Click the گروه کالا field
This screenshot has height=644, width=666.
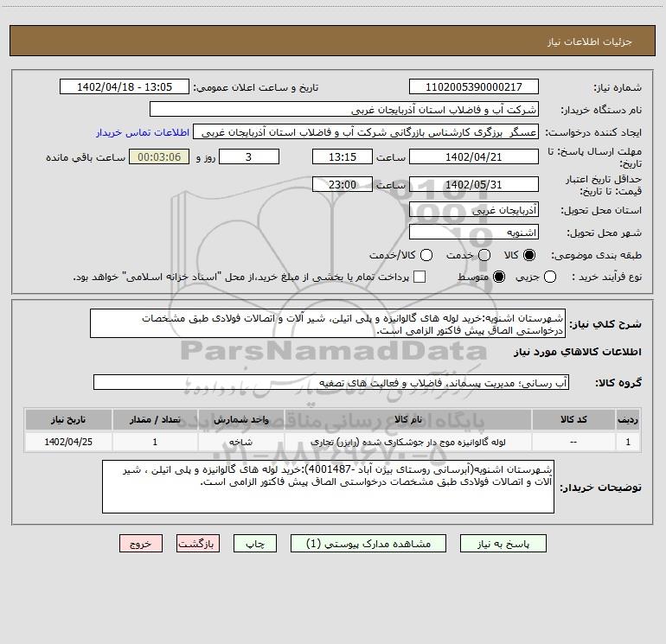pyautogui.click(x=331, y=382)
